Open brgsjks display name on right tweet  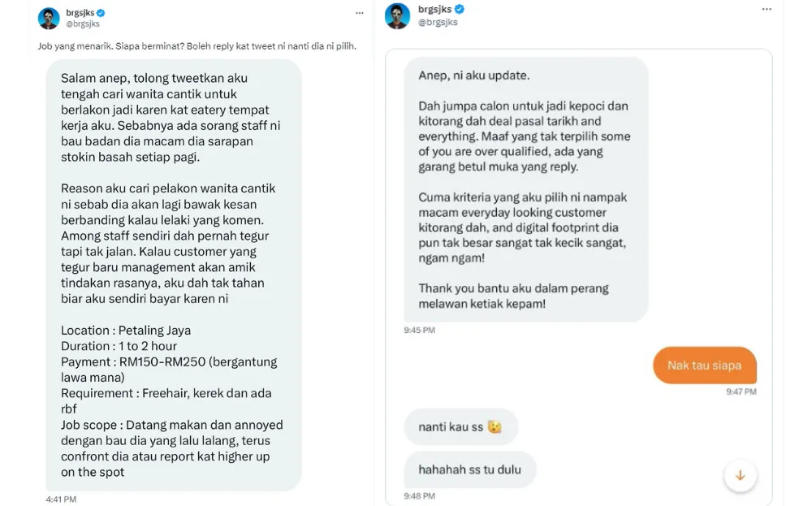pos(435,9)
